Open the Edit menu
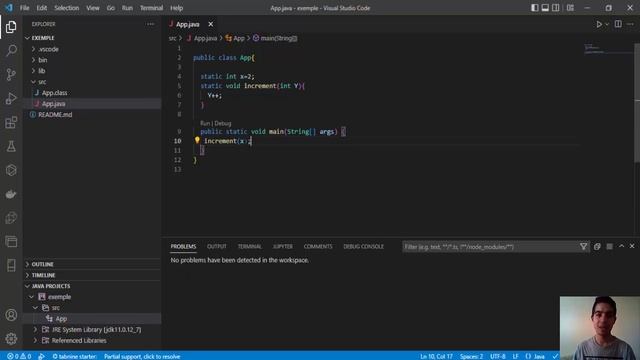Screen dimensions: 640x360 pos(42,8)
